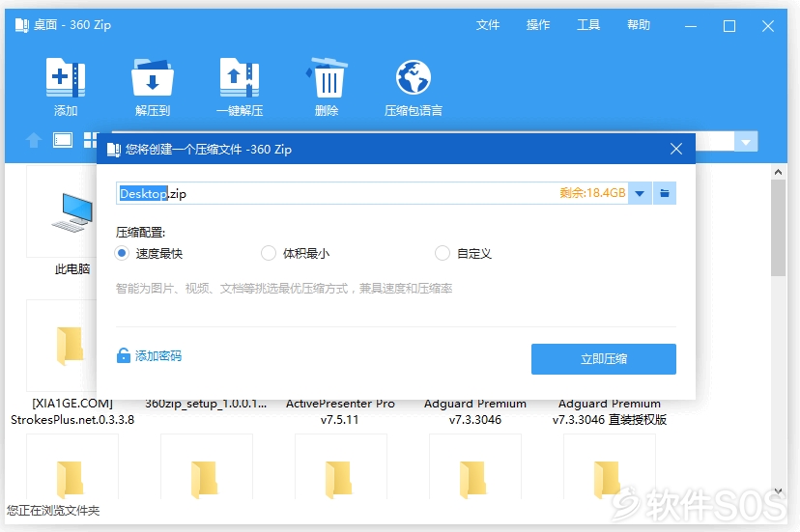800x532 pixels.
Task: Open the 文件 menu
Action: pyautogui.click(x=487, y=25)
